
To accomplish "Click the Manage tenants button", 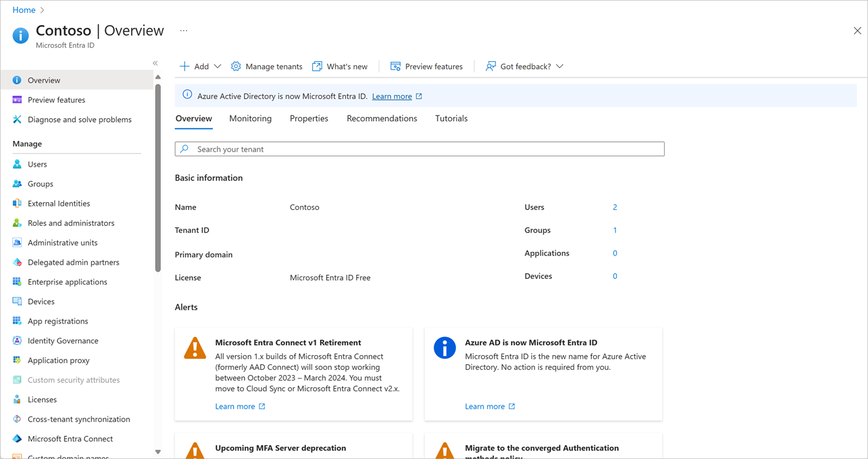I will point(267,66).
